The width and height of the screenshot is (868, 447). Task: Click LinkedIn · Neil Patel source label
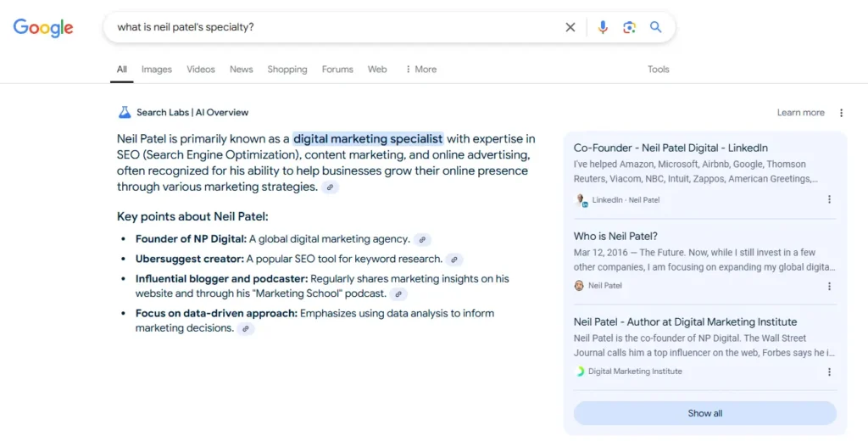[626, 200]
